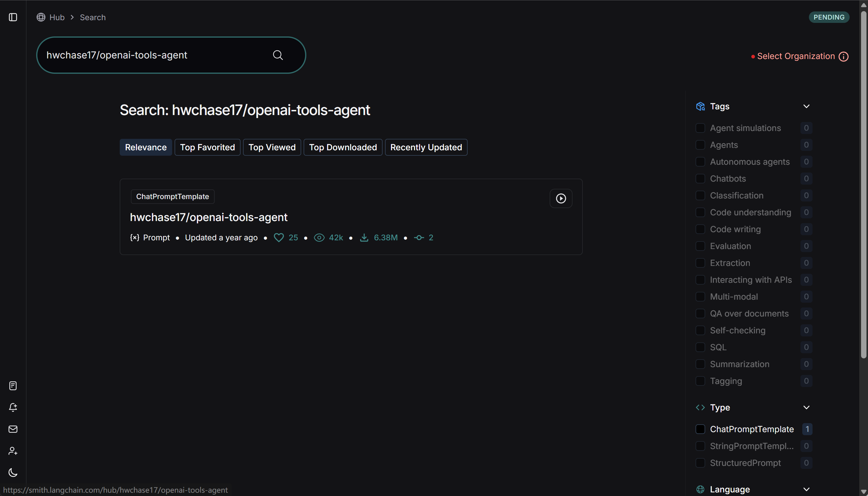This screenshot has width=868, height=496.
Task: Expand the Language filter section
Action: pyautogui.click(x=806, y=490)
